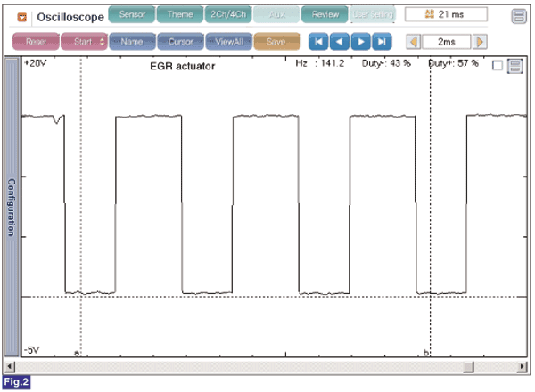Click the 21 ms cursor time field

click(x=446, y=14)
